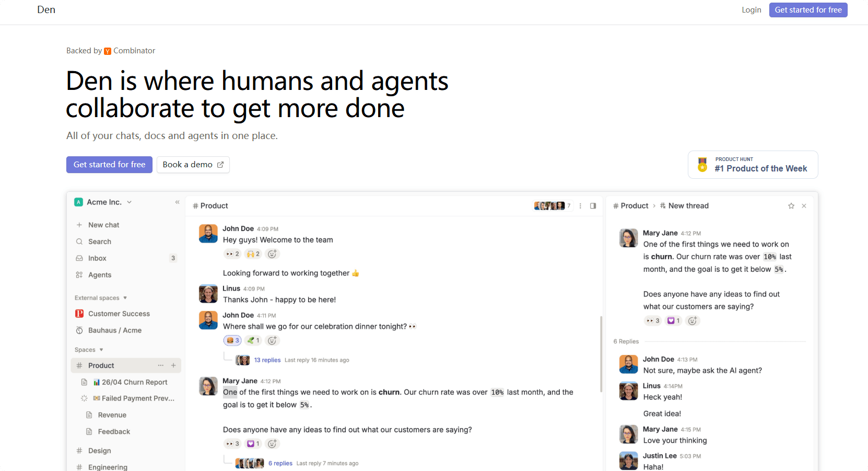Open Product channel more options menu
Screen dimensions: 868x471
[x=580, y=206]
